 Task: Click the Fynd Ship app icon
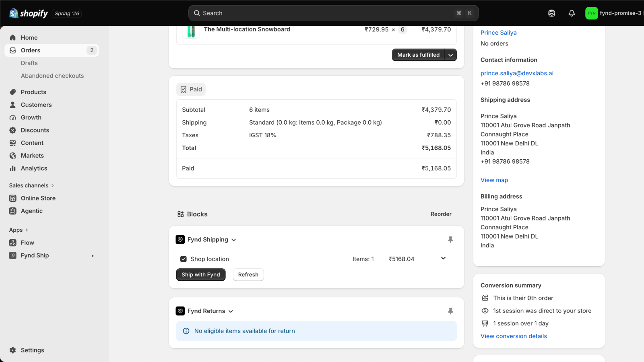pyautogui.click(x=13, y=255)
